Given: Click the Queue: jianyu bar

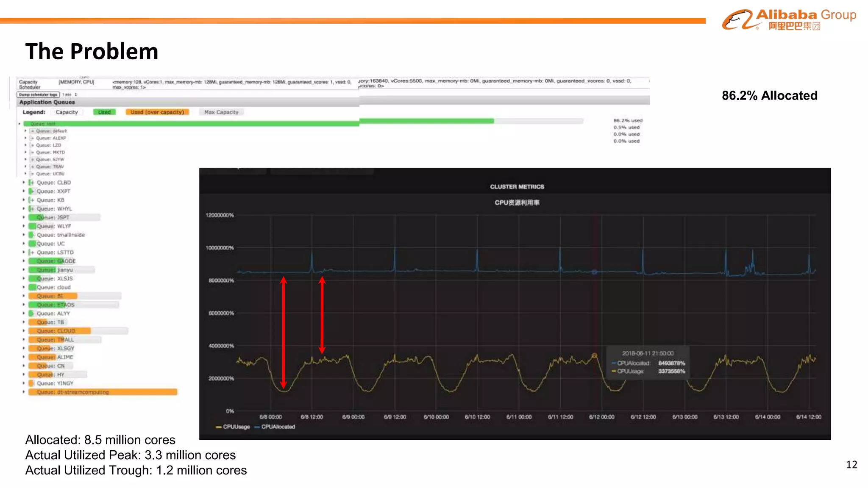Looking at the screenshot, I should pos(61,270).
